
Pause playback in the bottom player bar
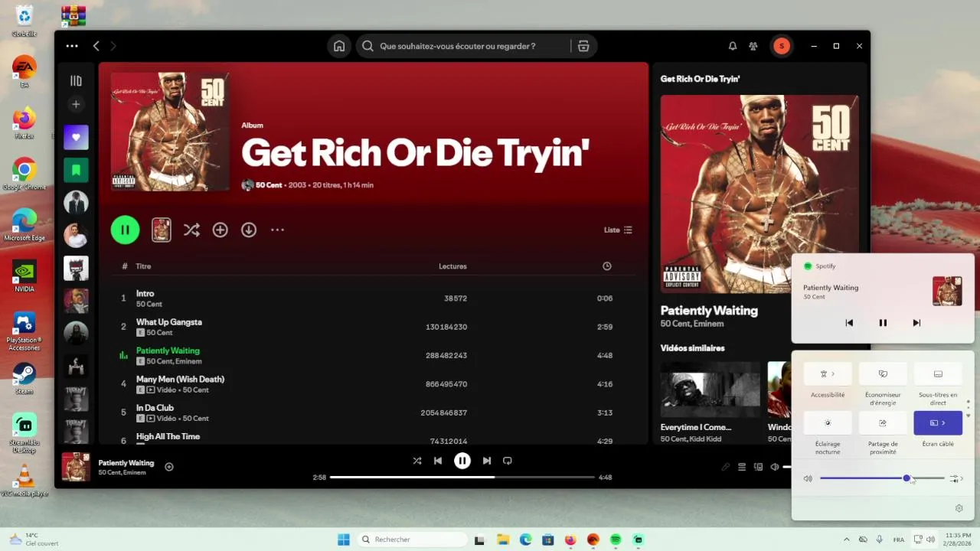click(x=462, y=461)
